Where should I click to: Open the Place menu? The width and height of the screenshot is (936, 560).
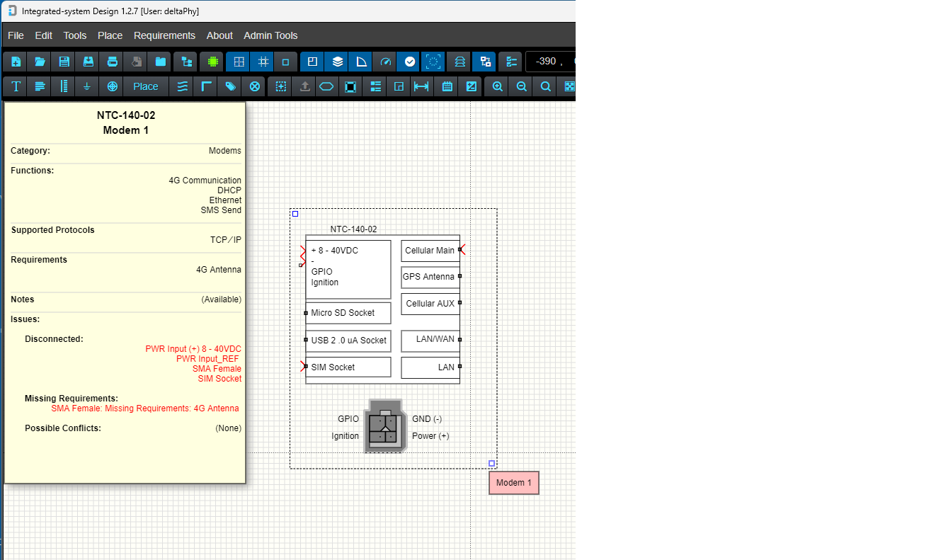coord(110,35)
